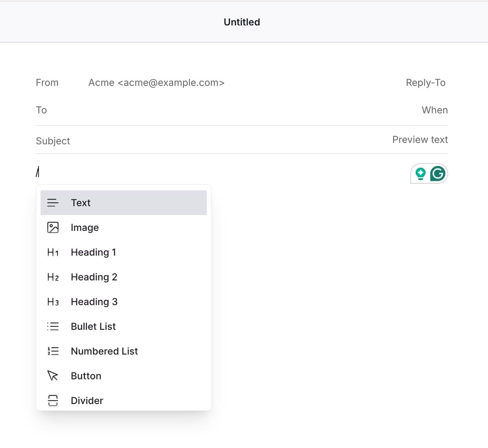Click the Image block picture icon
This screenshot has height=448, width=488.
click(53, 227)
